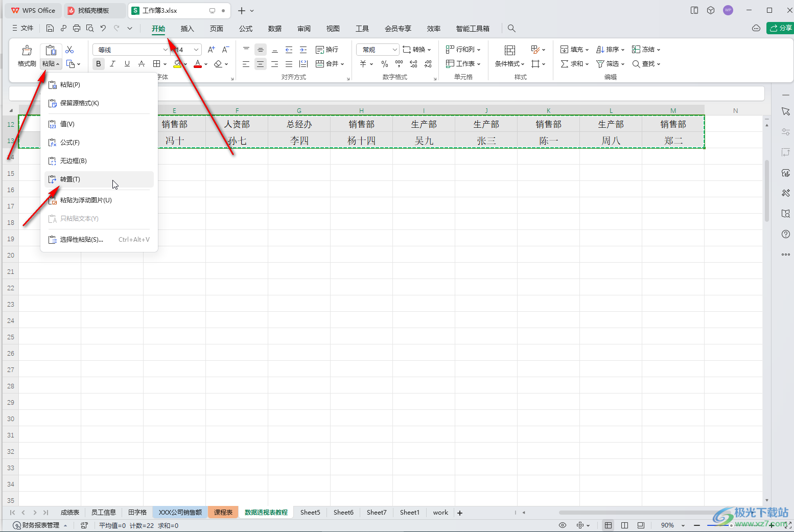
Task: Click the Sort (排序) button
Action: 610,50
